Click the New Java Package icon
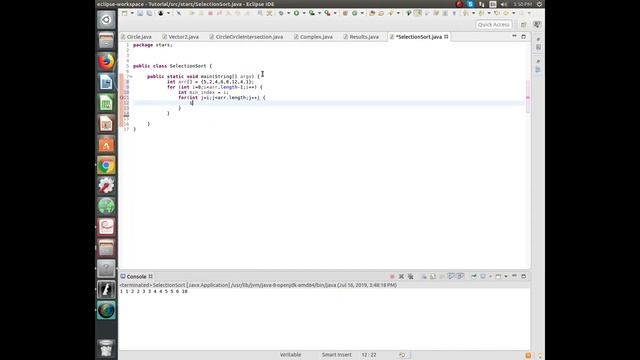640x360 pixels. (345, 13)
